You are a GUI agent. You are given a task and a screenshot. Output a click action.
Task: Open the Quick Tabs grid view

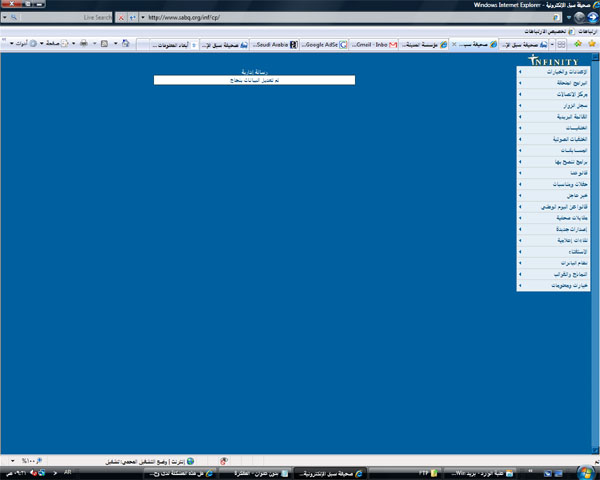562,45
